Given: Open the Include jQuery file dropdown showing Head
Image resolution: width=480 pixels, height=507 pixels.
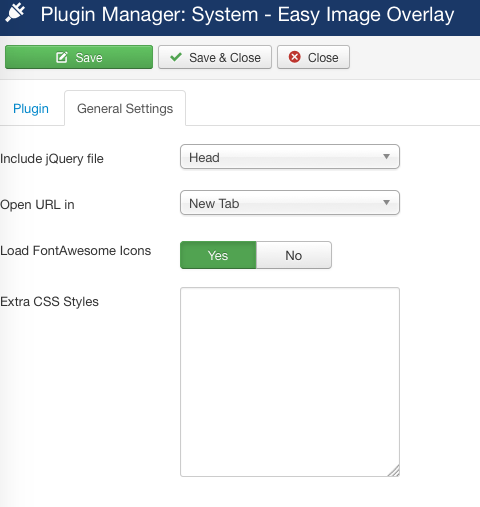Looking at the screenshot, I should tap(290, 157).
